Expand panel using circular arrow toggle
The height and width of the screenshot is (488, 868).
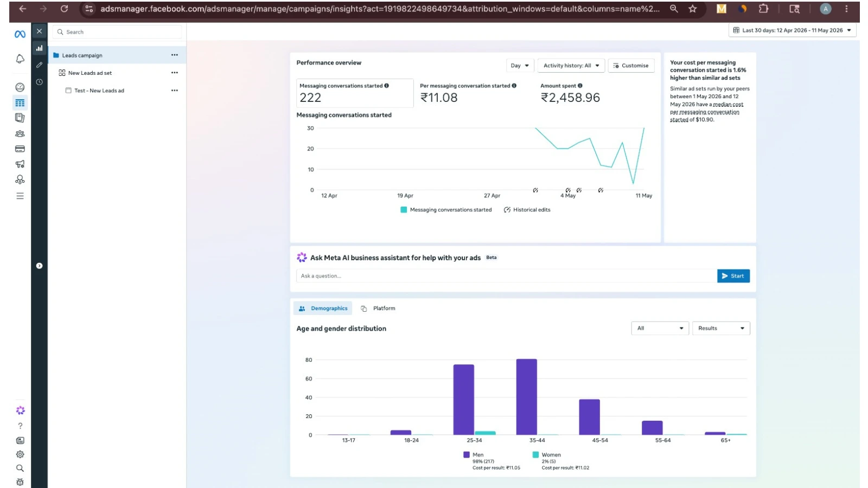39,266
